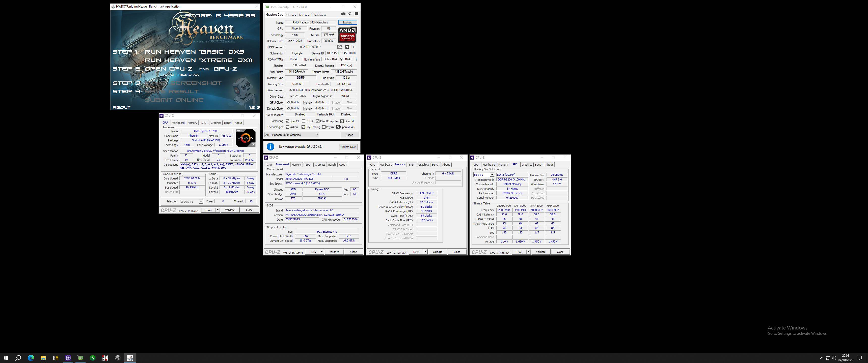Click the AMD Radeon Graphics logo in GPU-Z
The height and width of the screenshot is (363, 868).
tap(347, 35)
